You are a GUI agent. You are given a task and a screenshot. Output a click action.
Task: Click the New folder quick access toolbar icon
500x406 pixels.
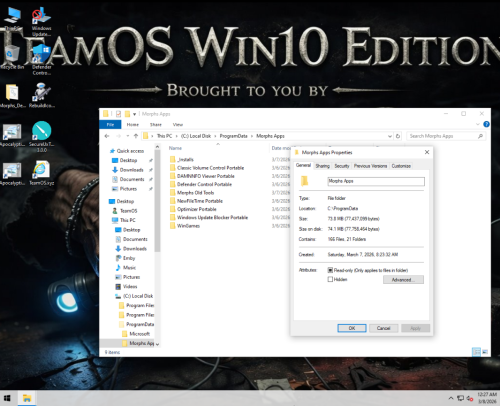click(x=127, y=114)
